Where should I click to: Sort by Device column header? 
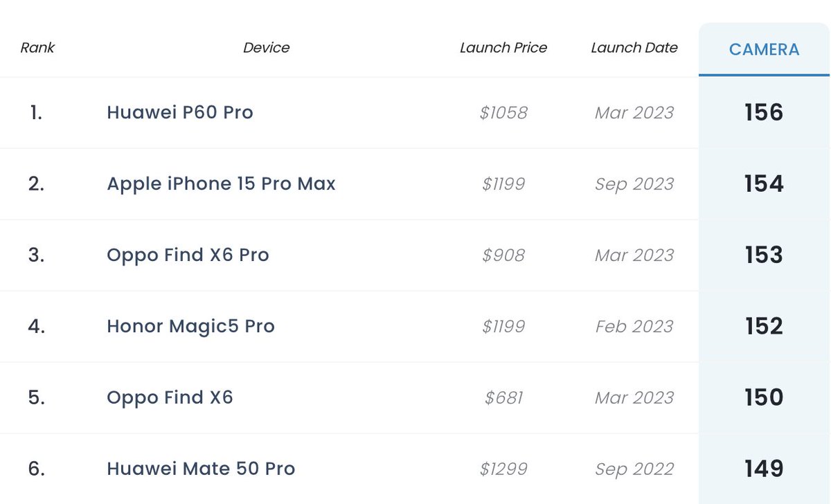click(266, 48)
